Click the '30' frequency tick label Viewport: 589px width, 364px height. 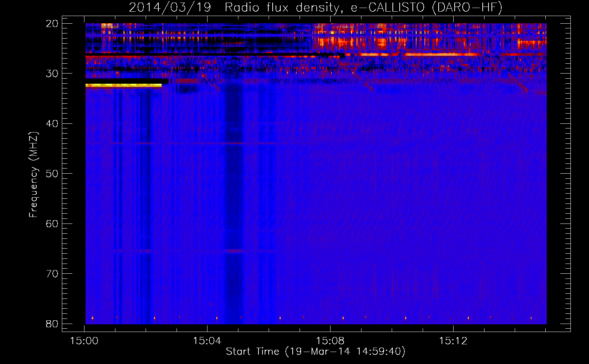click(52, 74)
